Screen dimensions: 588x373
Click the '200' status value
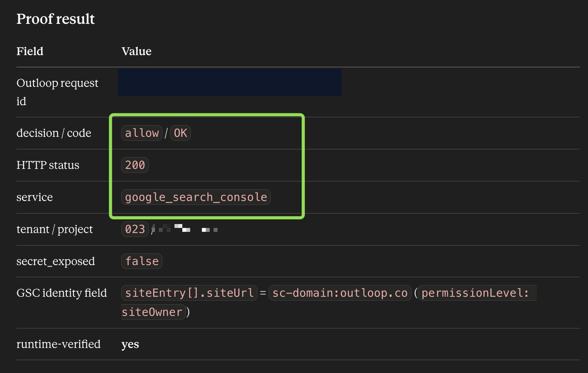point(135,165)
